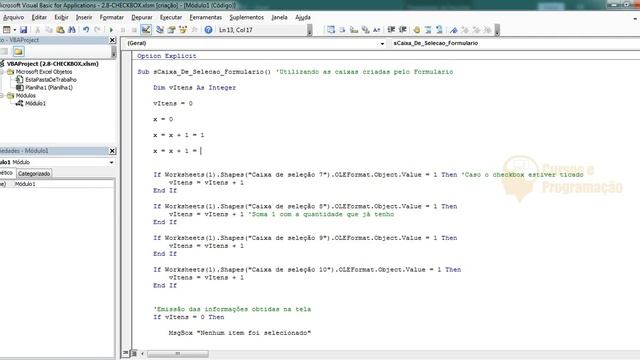Click the Comment Block icon
Screen dimensions: 640x360
(428, 30)
